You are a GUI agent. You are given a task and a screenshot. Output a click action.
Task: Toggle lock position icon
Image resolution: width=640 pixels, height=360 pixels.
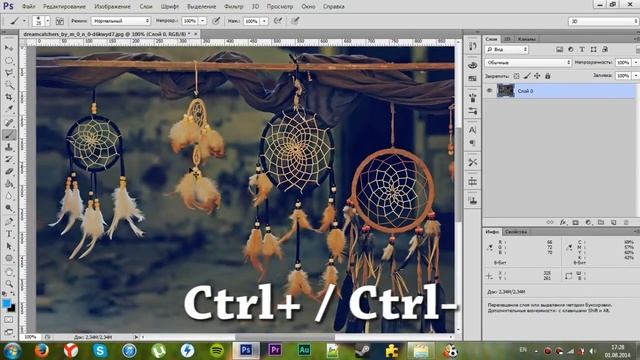[537, 76]
